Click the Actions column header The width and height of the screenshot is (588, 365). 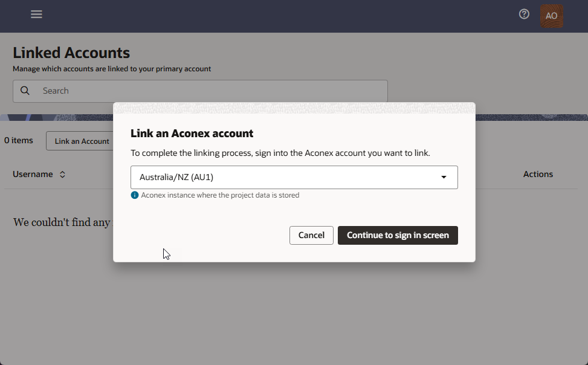[x=538, y=174]
